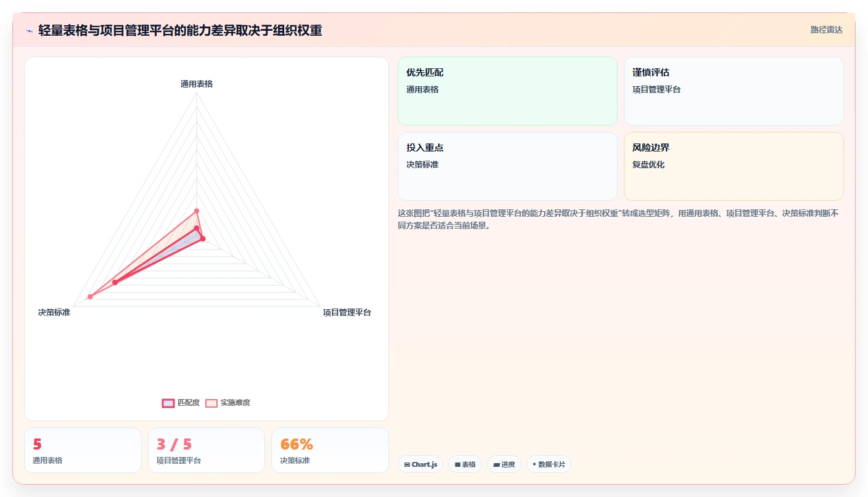
Task: Open the 谨慎评估 card
Action: tap(734, 91)
